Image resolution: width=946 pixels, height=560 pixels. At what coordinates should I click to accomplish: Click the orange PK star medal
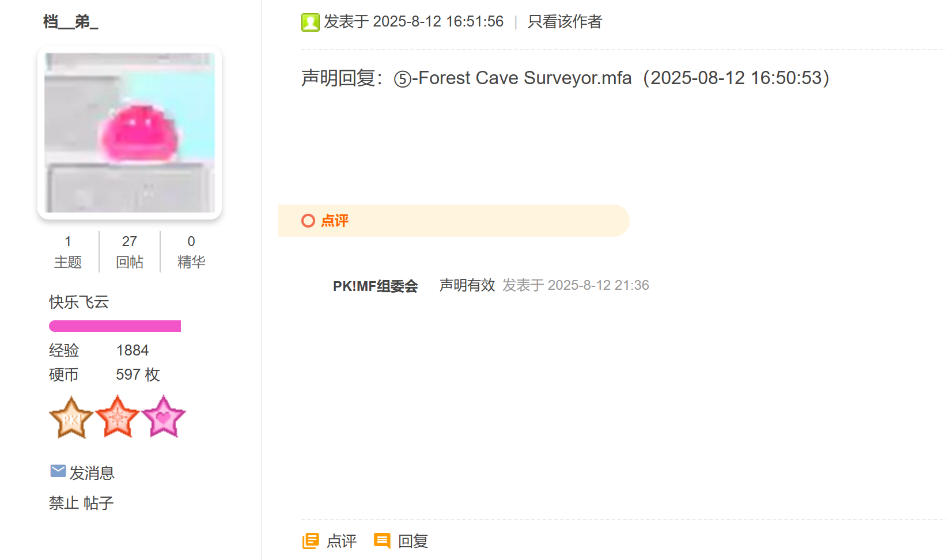[x=71, y=417]
